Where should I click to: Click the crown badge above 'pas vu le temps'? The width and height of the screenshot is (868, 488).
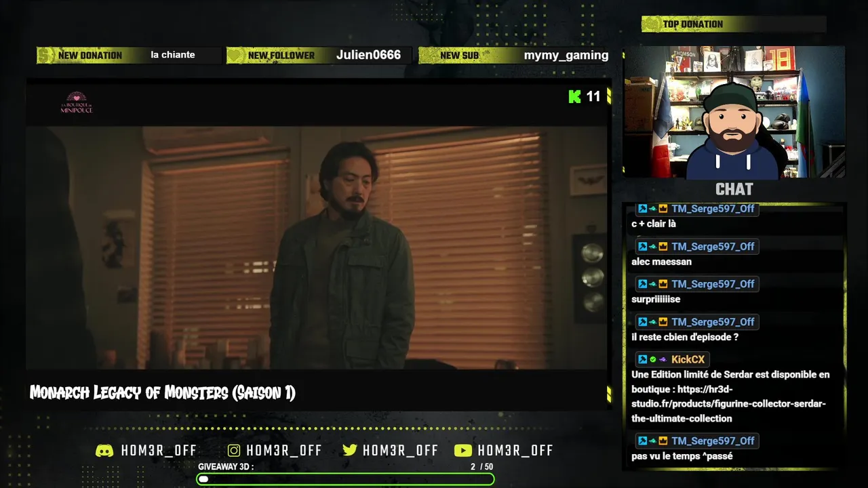point(663,441)
